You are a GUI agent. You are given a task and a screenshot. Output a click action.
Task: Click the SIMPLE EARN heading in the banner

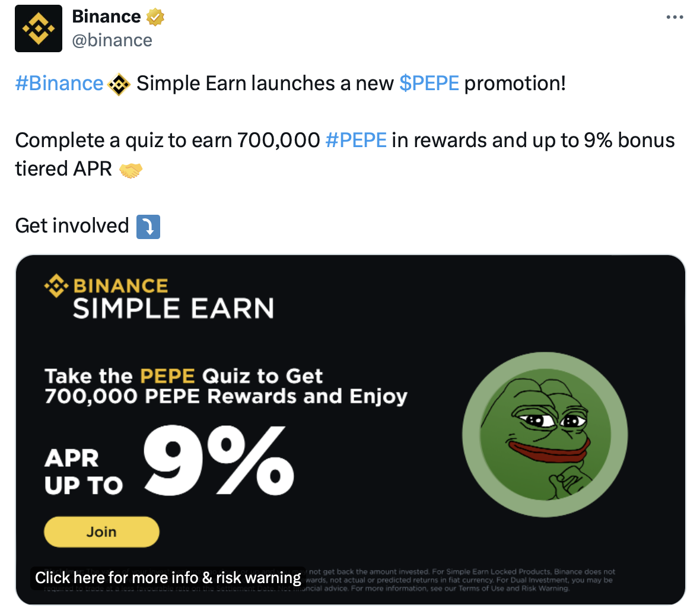pyautogui.click(x=173, y=309)
